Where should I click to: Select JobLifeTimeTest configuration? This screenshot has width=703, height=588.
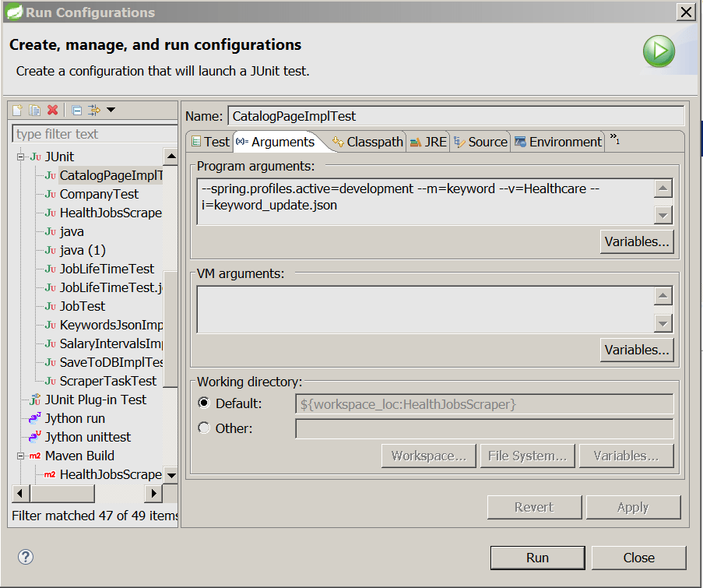(107, 269)
